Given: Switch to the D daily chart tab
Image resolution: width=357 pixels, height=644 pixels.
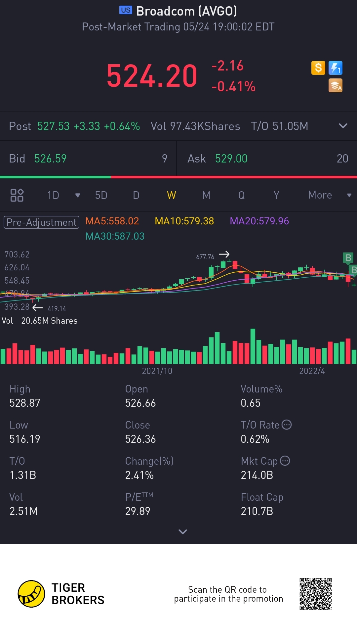Looking at the screenshot, I should point(136,195).
